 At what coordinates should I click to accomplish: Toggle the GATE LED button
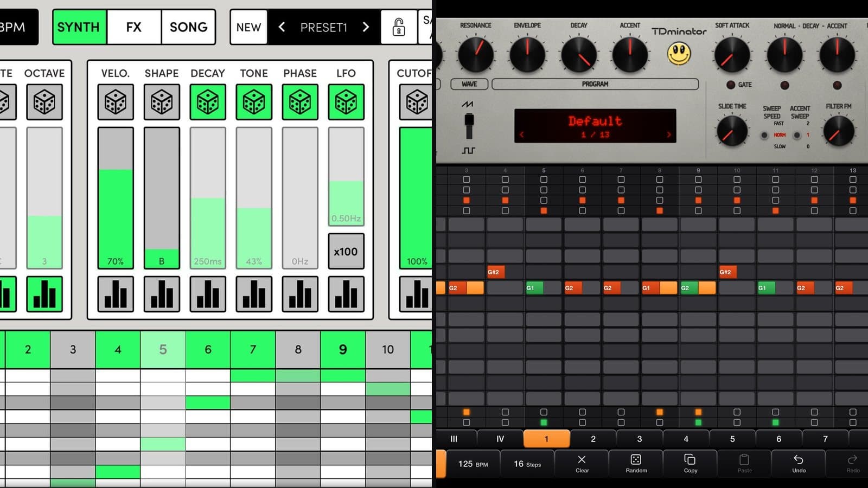(731, 85)
